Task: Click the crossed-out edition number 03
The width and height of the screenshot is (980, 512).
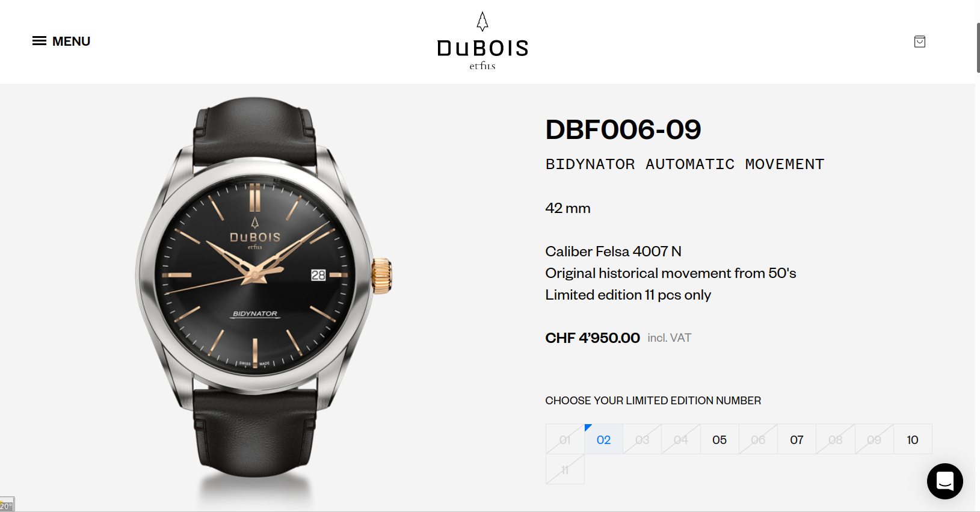Action: coord(642,439)
